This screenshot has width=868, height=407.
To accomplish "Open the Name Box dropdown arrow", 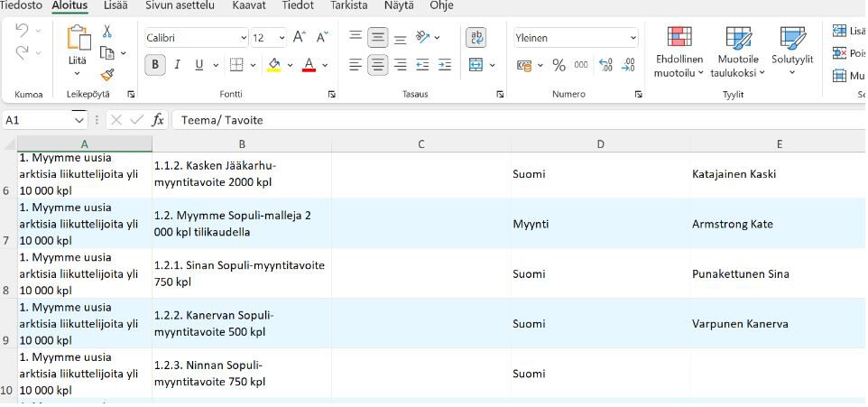I will pyautogui.click(x=78, y=120).
